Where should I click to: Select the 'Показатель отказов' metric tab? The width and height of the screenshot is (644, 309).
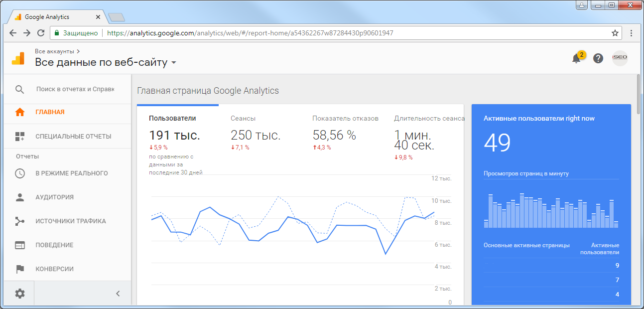coord(345,119)
